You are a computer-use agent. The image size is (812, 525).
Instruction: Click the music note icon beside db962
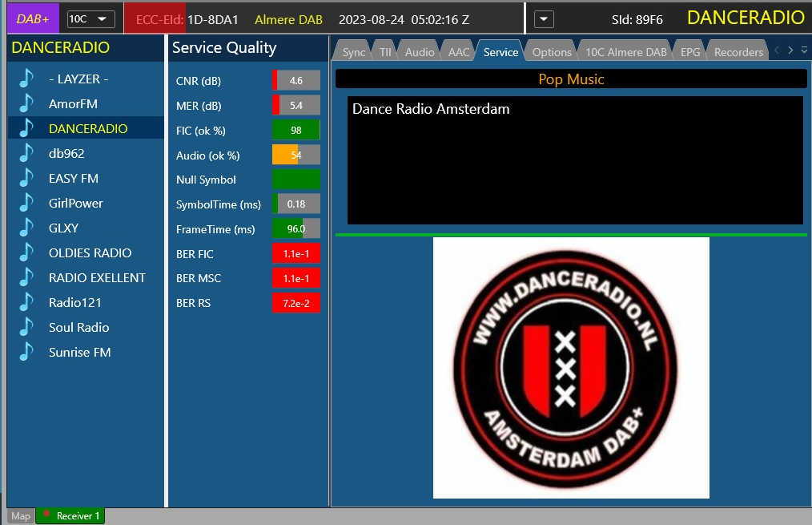click(x=26, y=153)
